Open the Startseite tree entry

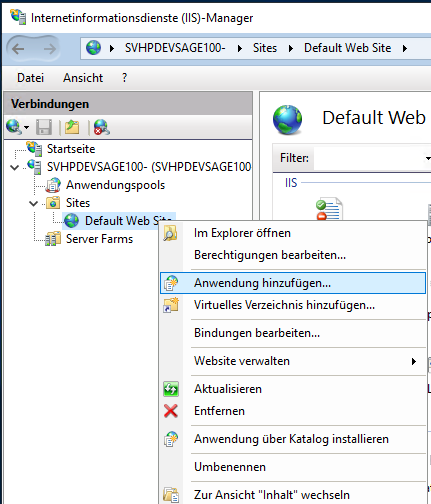70,149
